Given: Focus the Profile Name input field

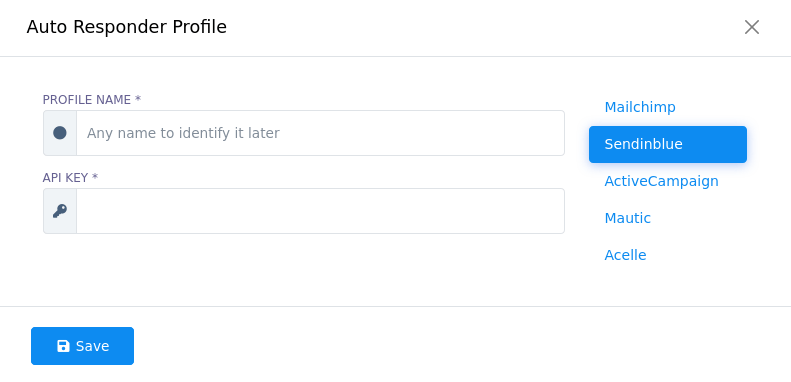Looking at the screenshot, I should click(320, 133).
